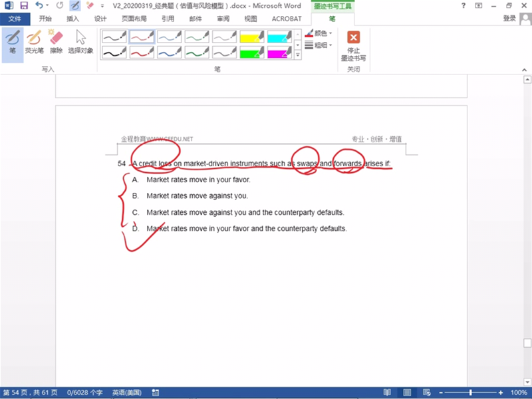Switch to the 审阅 (Review) ribbon tab
Viewport: 532px width, 399px height.
tap(223, 19)
